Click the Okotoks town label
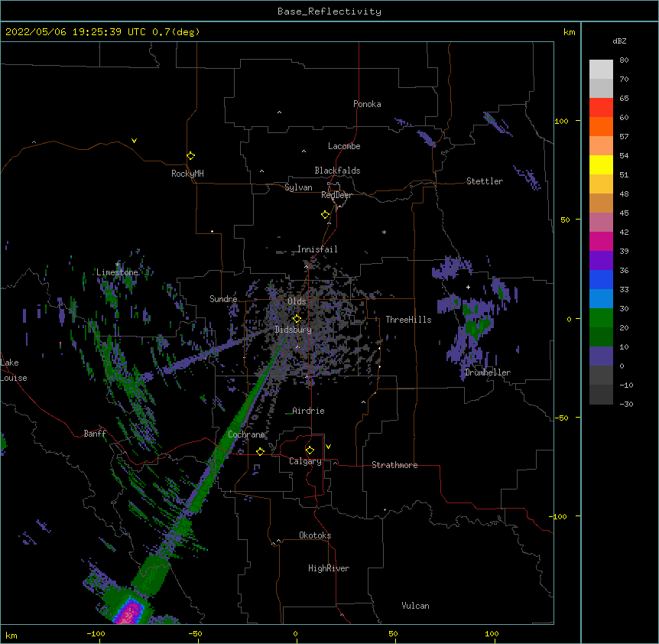 pos(315,535)
